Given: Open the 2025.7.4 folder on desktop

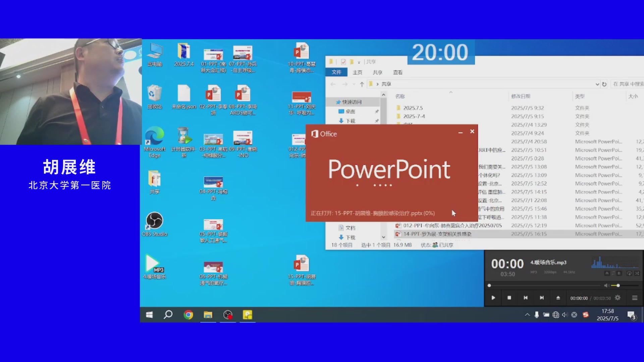Looking at the screenshot, I should coord(184,55).
